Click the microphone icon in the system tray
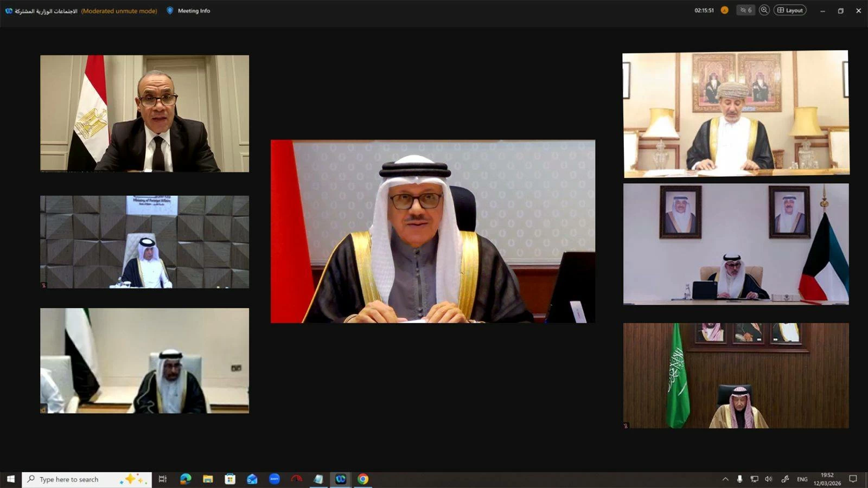Viewport: 868px width, 488px height. 741,479
